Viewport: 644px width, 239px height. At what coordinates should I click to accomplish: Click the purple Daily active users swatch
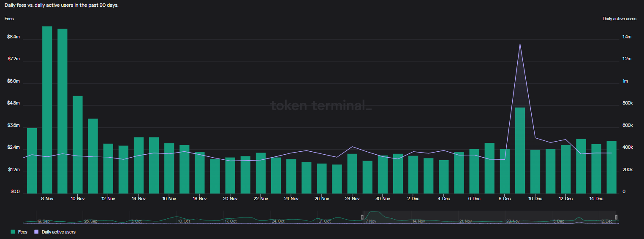pos(36,232)
